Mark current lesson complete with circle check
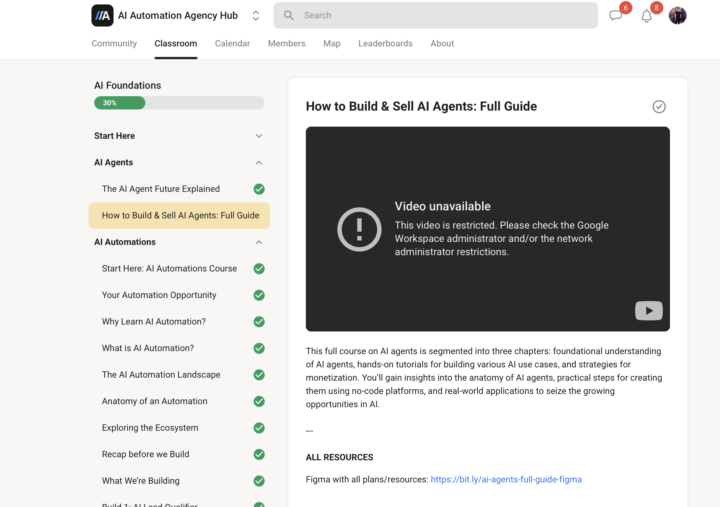The height and width of the screenshot is (507, 720). click(x=659, y=107)
